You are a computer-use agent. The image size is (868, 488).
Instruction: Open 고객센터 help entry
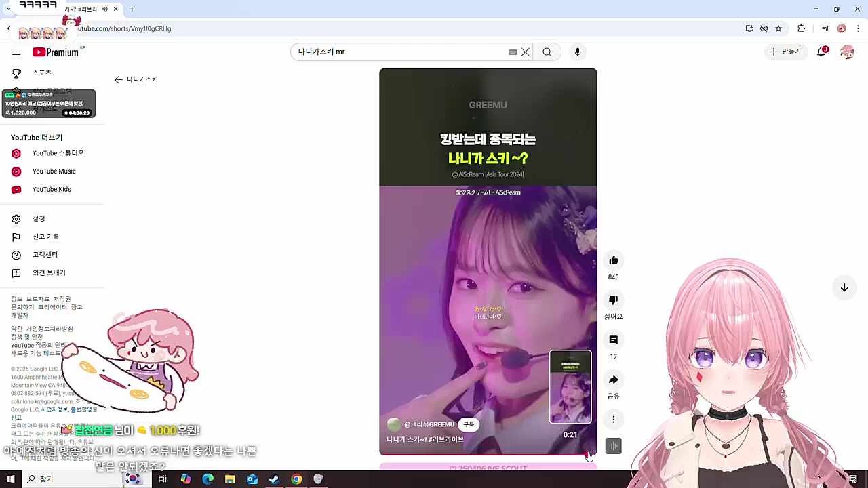click(45, 255)
